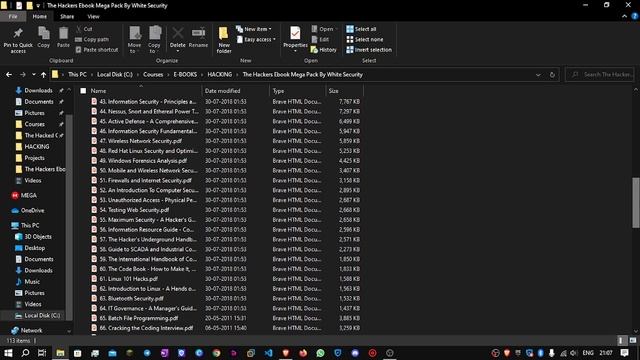Open the File menu tab
640x360 pixels.
pos(13,16)
